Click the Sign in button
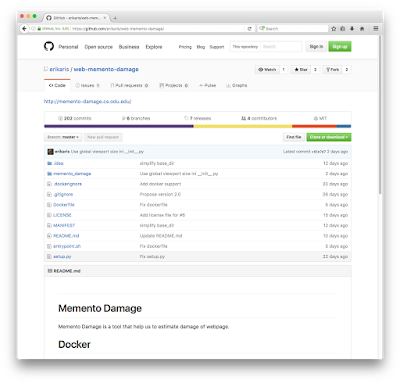The width and height of the screenshot is (400, 384). (316, 47)
